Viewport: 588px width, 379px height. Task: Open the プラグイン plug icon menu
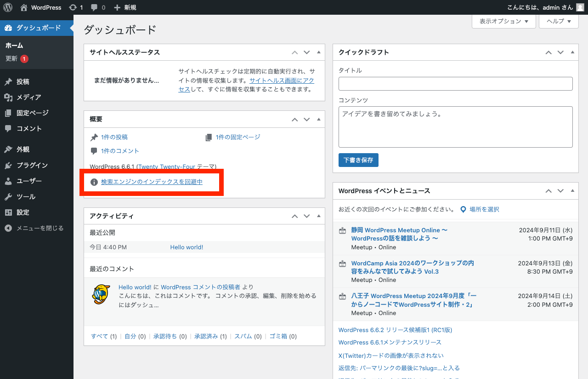point(8,165)
